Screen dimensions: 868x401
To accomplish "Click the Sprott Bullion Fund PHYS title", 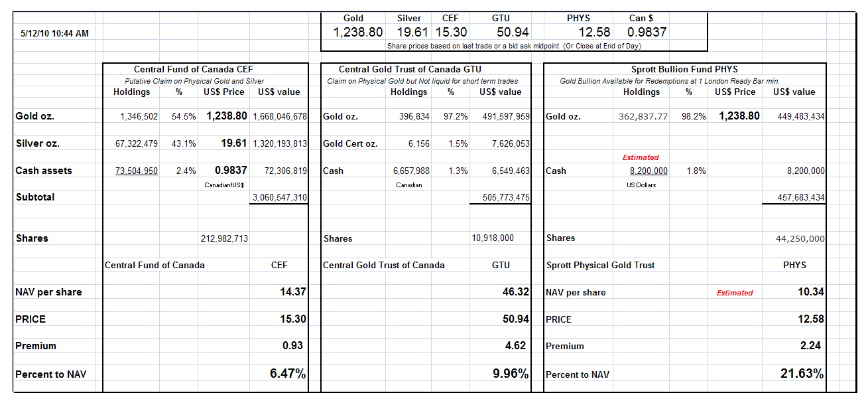I will pyautogui.click(x=684, y=69).
